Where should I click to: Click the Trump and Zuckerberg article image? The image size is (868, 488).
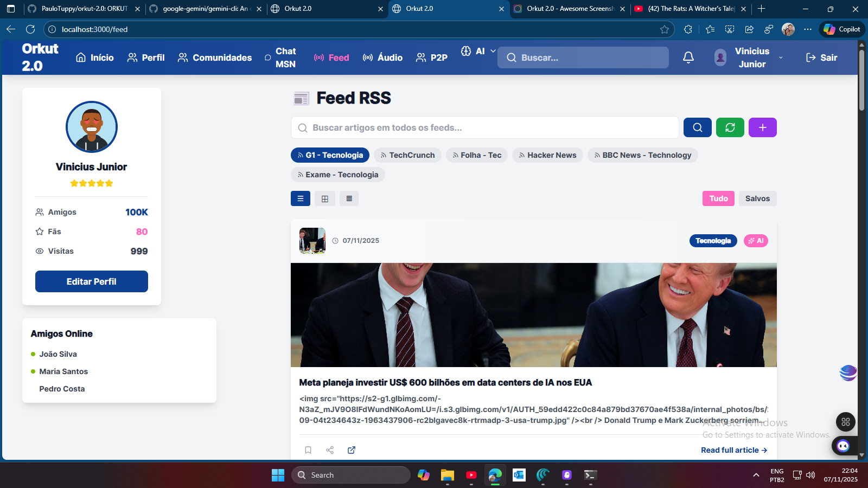(x=534, y=315)
